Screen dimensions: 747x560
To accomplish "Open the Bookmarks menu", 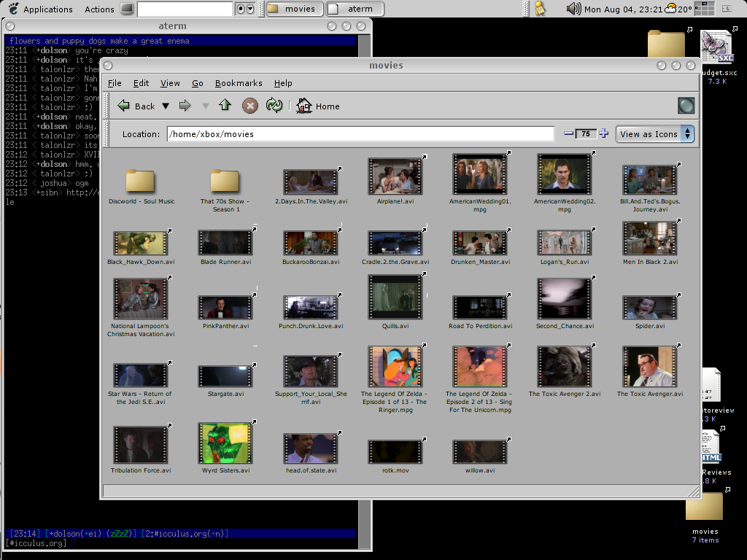I will point(239,83).
